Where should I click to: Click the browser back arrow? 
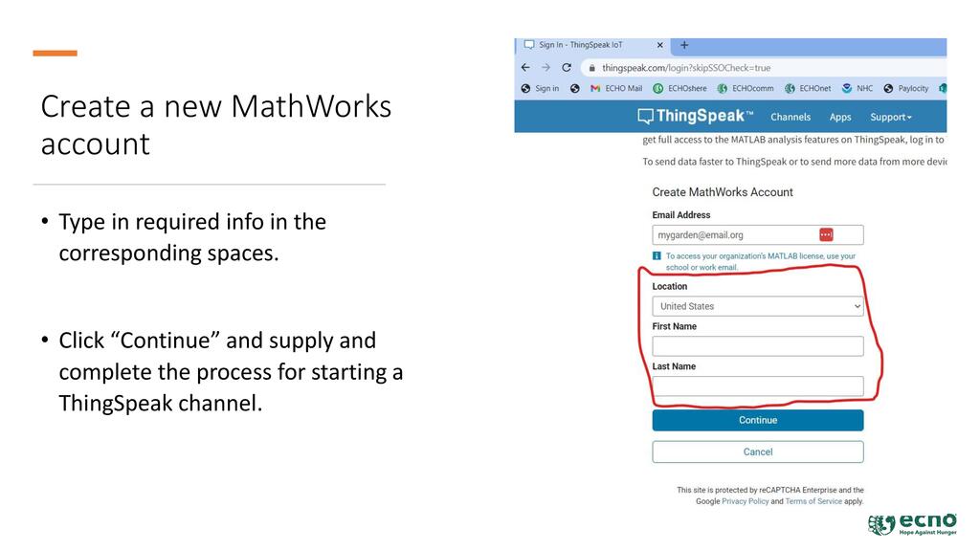pyautogui.click(x=525, y=68)
